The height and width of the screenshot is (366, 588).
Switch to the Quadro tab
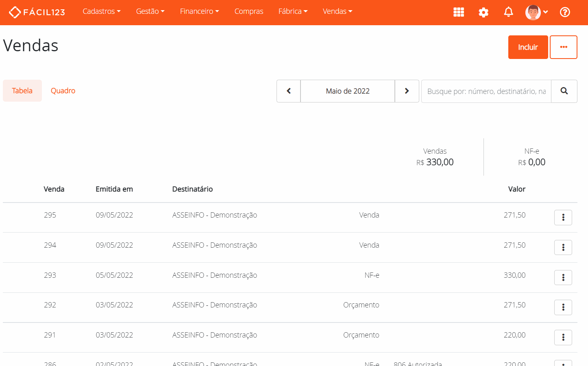[x=63, y=91]
